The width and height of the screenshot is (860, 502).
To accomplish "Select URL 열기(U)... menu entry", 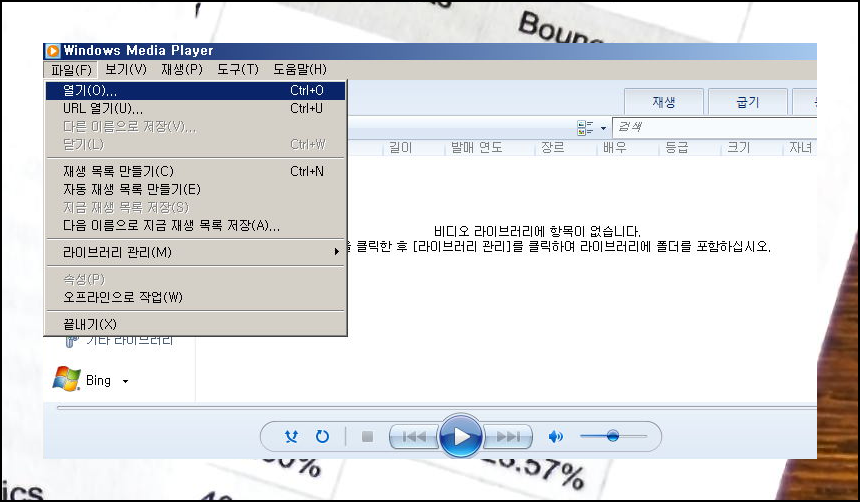I will click(x=195, y=109).
